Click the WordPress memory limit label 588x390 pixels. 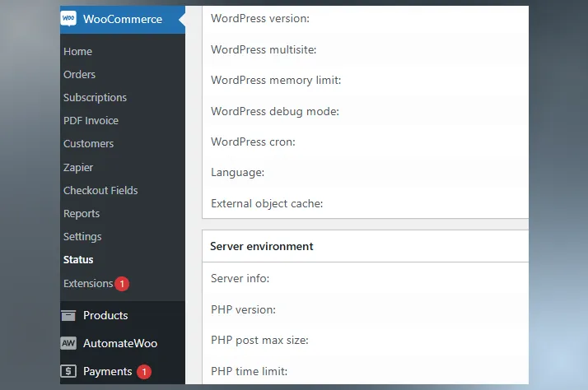coord(276,80)
